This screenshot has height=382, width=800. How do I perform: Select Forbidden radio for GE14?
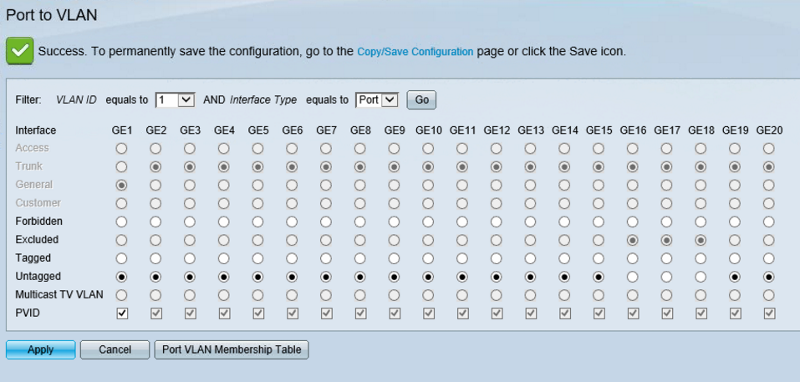click(x=564, y=222)
